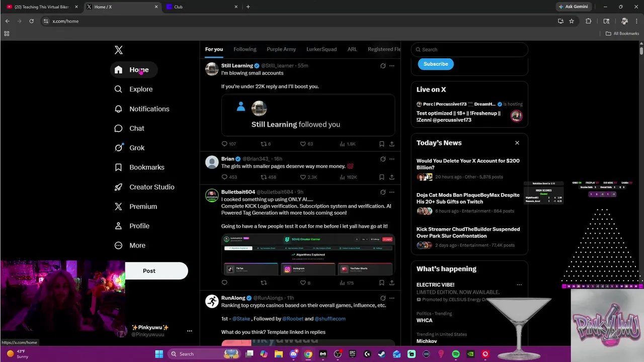Image resolution: width=644 pixels, height=362 pixels.
Task: Click the X logo in the sidebar
Action: tap(119, 50)
